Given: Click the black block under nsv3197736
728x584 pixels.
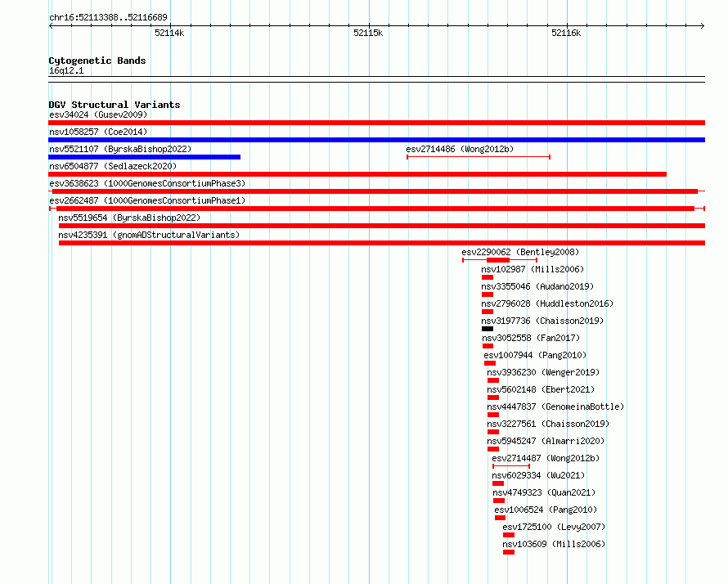Looking at the screenshot, I should 488,329.
